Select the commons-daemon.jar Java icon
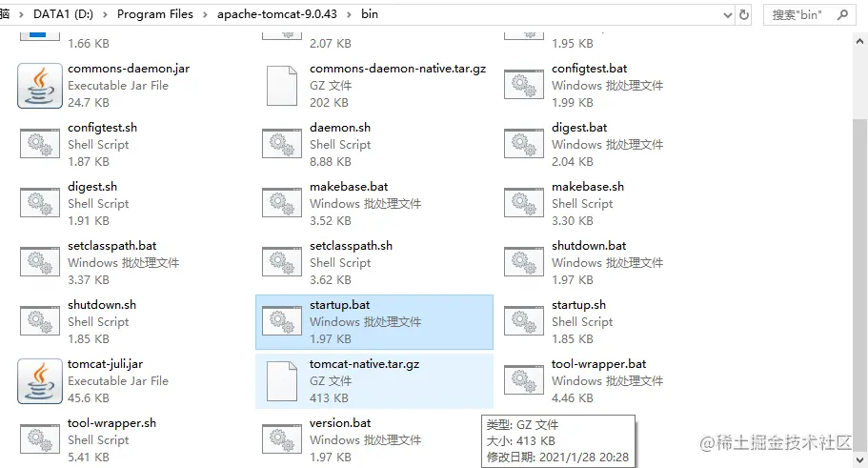This screenshot has width=868, height=468. tap(40, 85)
